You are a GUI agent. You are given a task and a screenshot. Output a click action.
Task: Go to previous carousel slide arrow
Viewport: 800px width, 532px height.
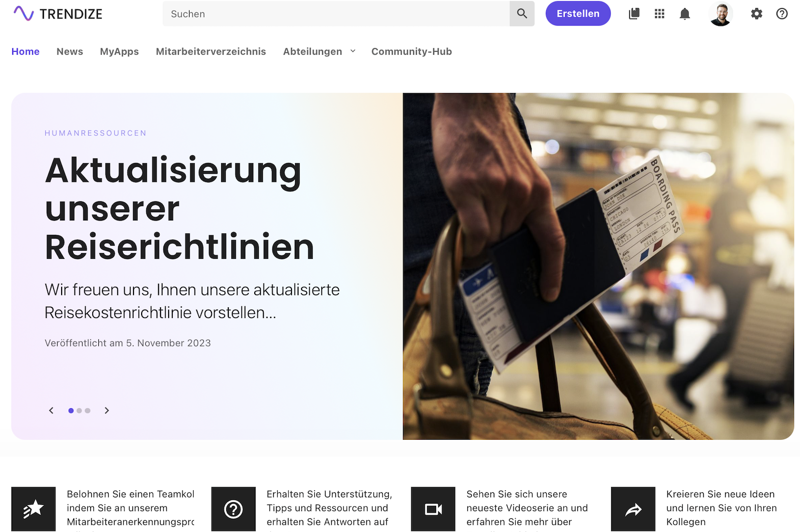(x=51, y=411)
